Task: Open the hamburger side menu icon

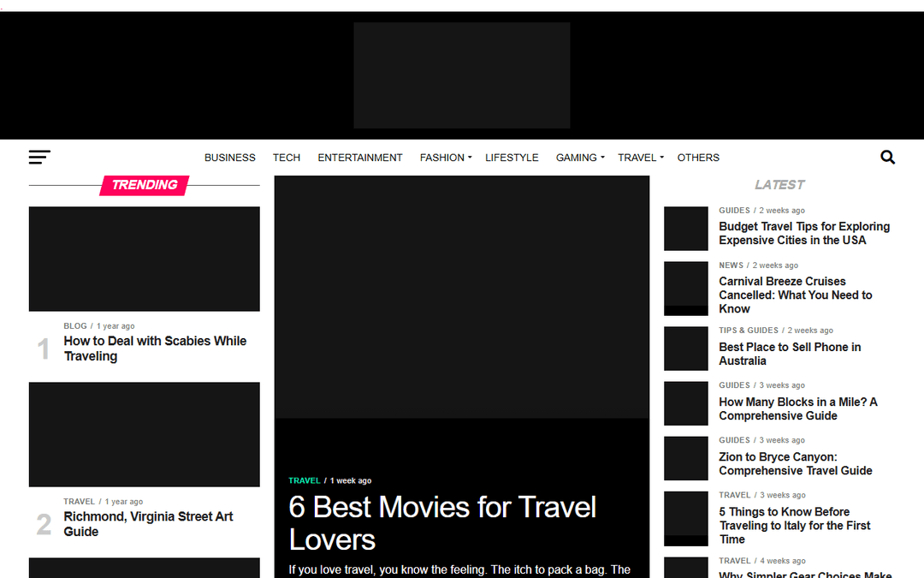Action: coord(39,157)
